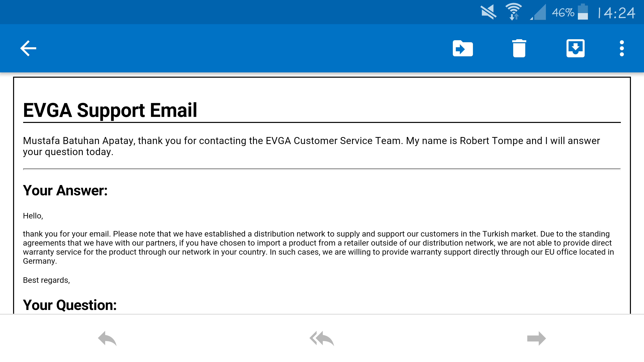644x362 pixels.
Task: Tap the Reply arrow icon
Action: pos(107,338)
